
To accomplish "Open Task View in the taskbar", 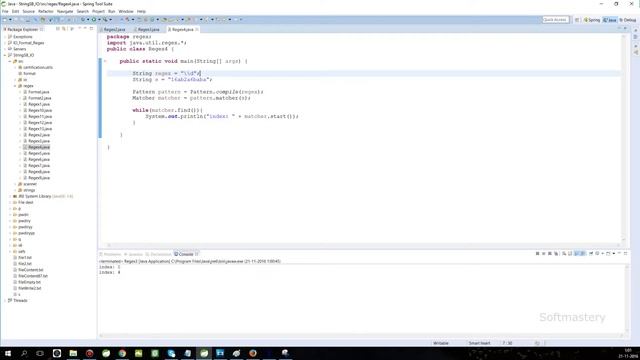I will point(40,353).
